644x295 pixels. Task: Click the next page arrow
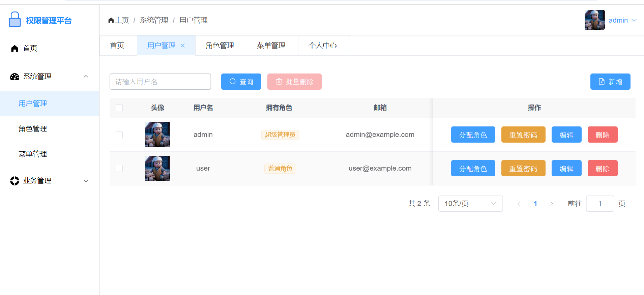[552, 204]
